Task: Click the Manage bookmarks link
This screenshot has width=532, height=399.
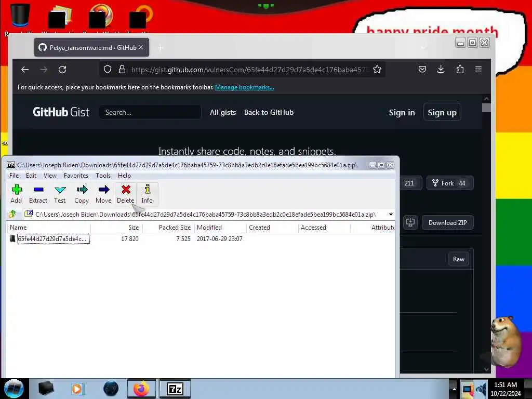Action: tap(245, 87)
